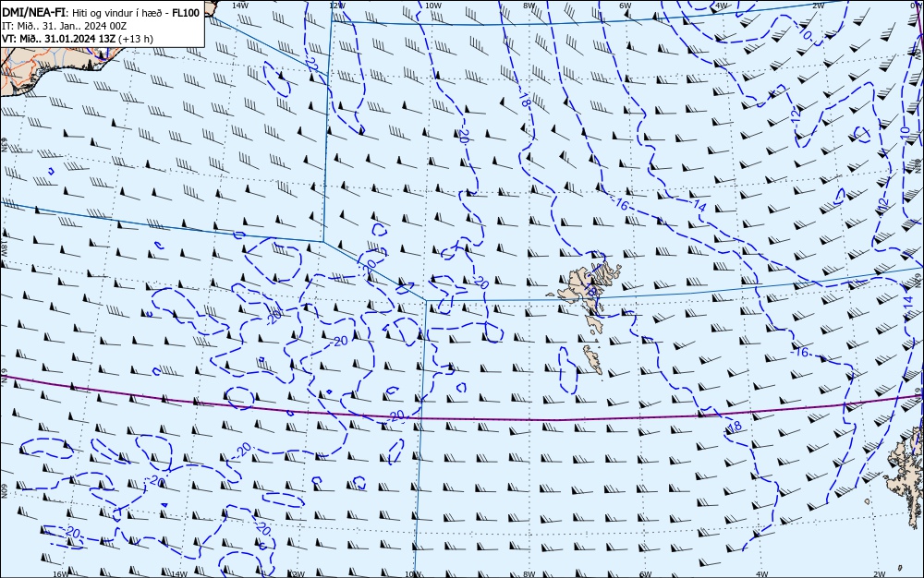This screenshot has height=578, width=924.
Task: Select the 'VT: Mið.. 31.01.2024 13Z' valid time line
Action: tap(59, 39)
